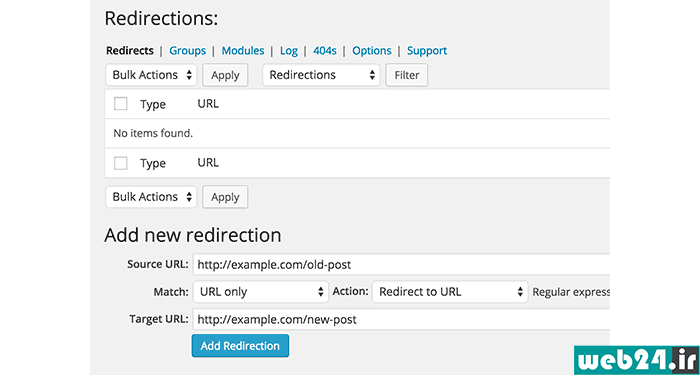View the 404s tab
The width and height of the screenshot is (700, 375).
tap(325, 51)
